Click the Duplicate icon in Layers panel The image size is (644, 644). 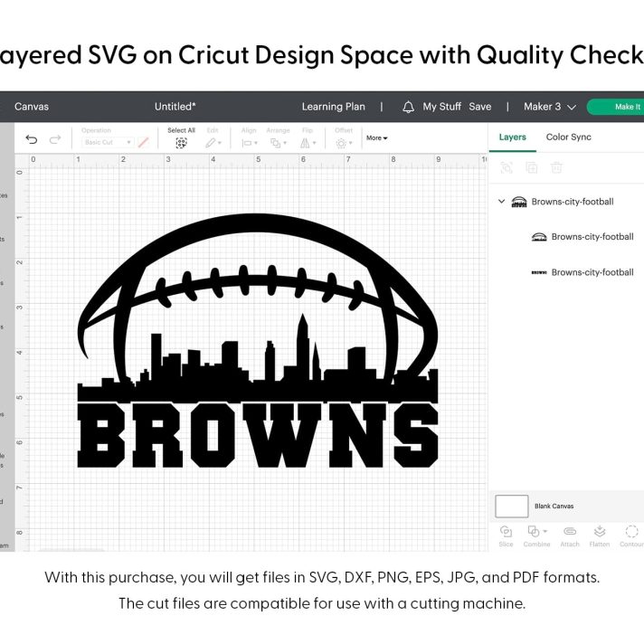click(532, 167)
